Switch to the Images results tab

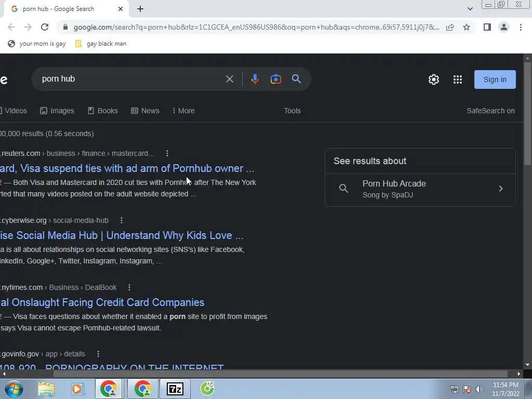(x=57, y=111)
